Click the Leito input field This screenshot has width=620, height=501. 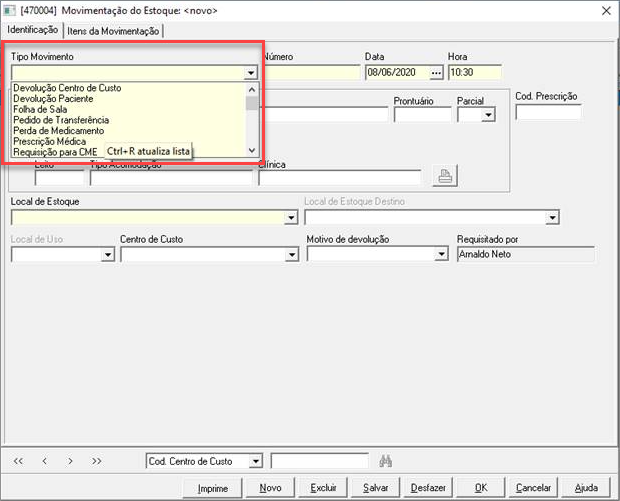coord(59,178)
